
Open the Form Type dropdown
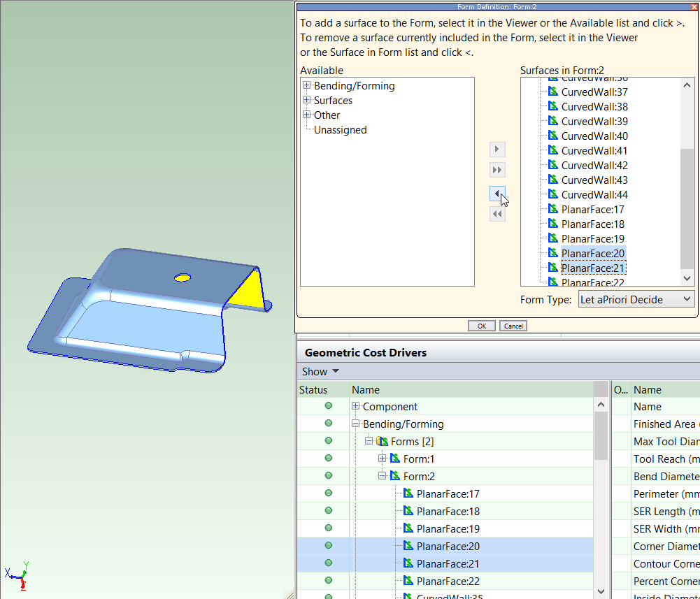click(x=636, y=300)
